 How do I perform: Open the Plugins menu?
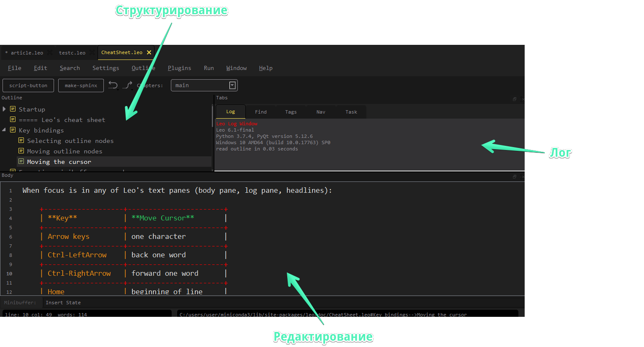(180, 68)
